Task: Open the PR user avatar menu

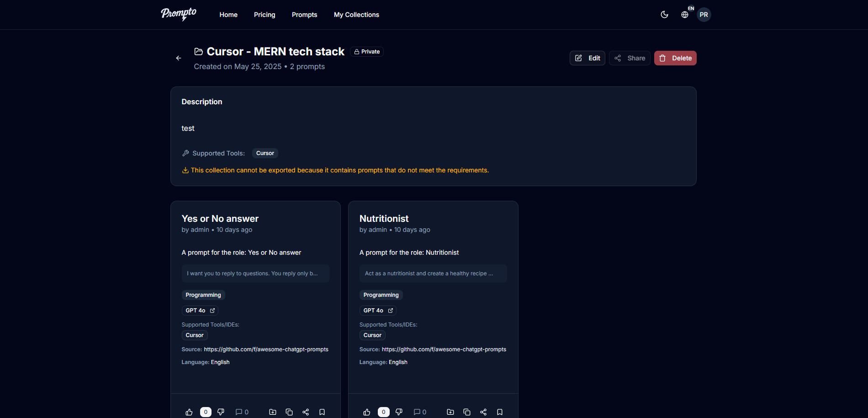Action: (x=704, y=15)
